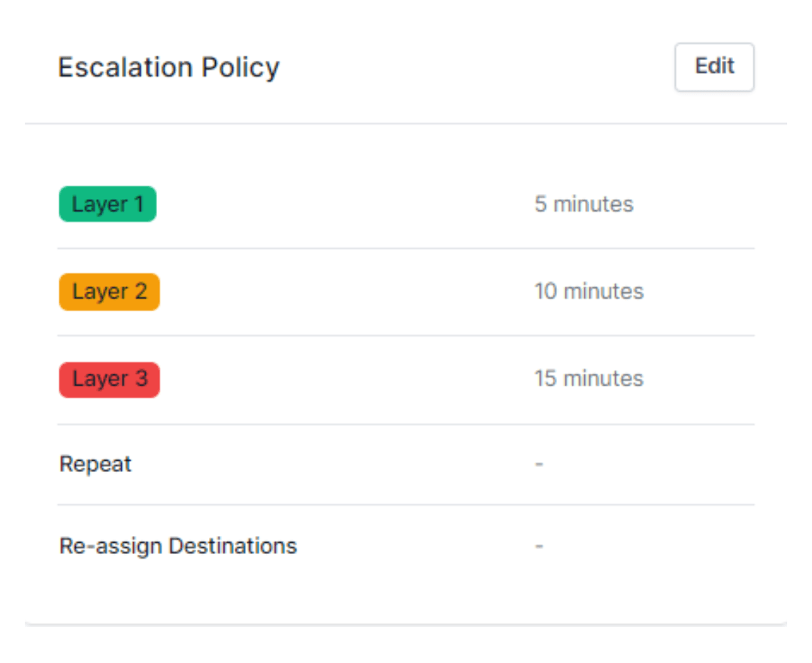This screenshot has width=812, height=663.
Task: Select the 10 minutes value for Layer 2
Action: pyautogui.click(x=589, y=292)
